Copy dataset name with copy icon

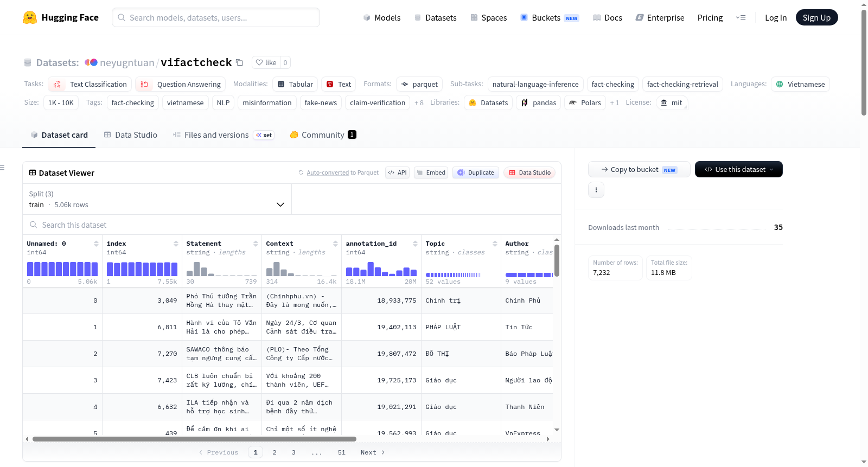pos(239,62)
